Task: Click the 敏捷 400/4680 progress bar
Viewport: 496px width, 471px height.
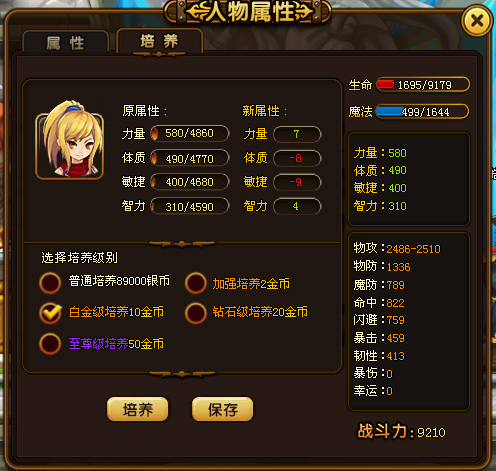Action: point(190,182)
